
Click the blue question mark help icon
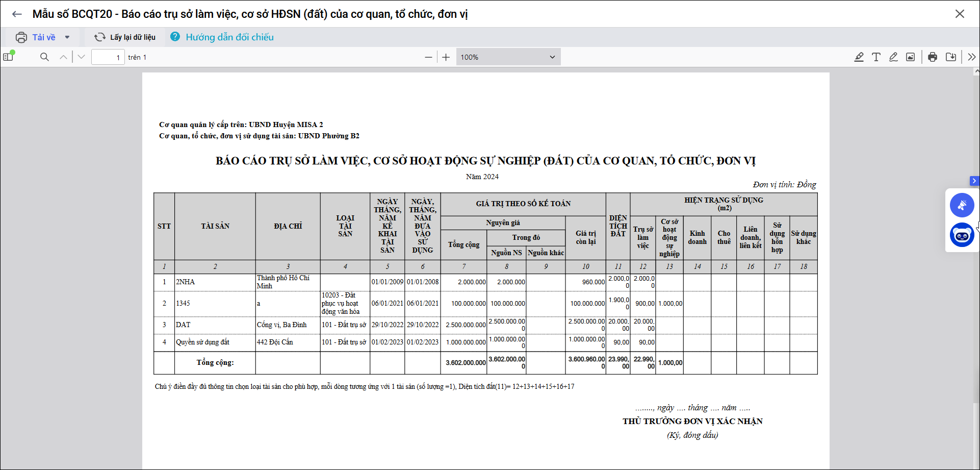175,37
